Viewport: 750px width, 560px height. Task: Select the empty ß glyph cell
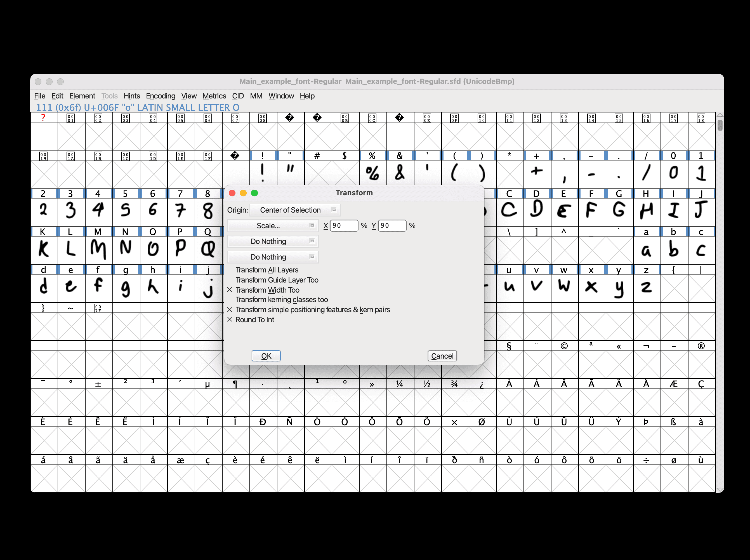click(674, 440)
